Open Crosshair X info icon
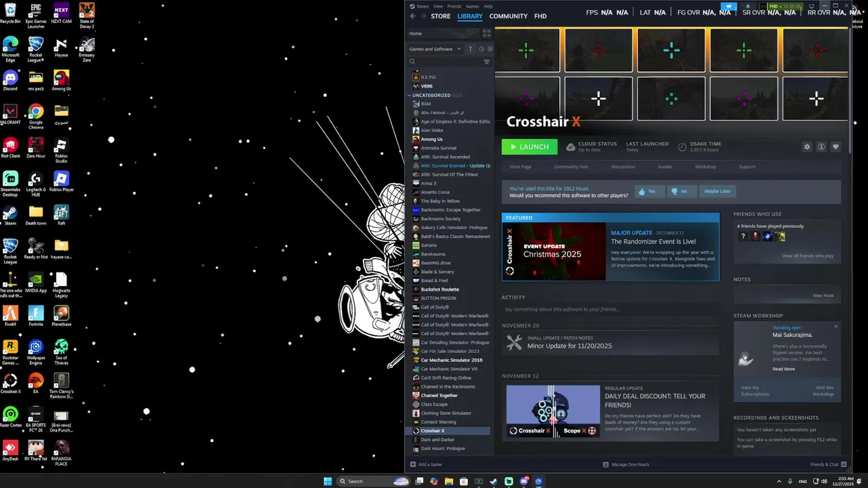868x488 pixels. [x=821, y=146]
